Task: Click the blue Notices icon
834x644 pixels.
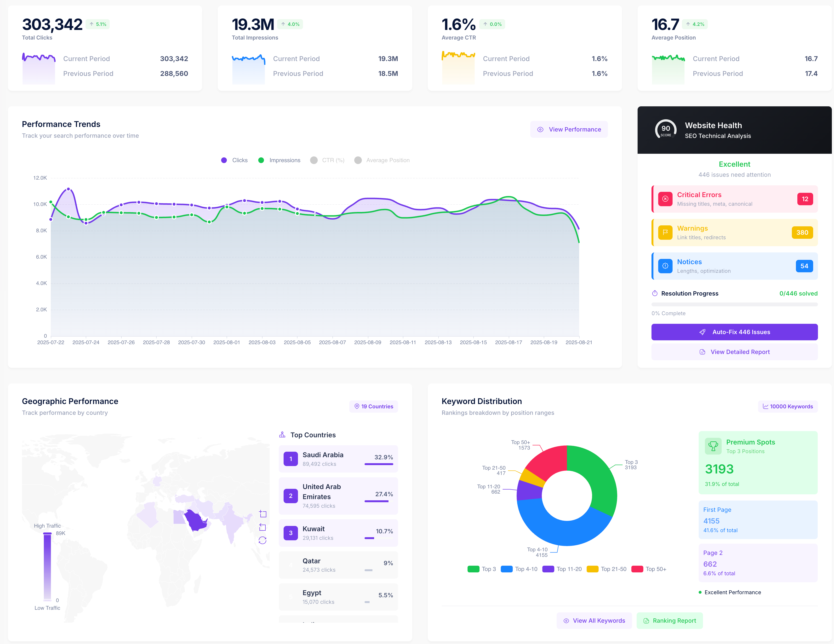Action: [x=665, y=266]
